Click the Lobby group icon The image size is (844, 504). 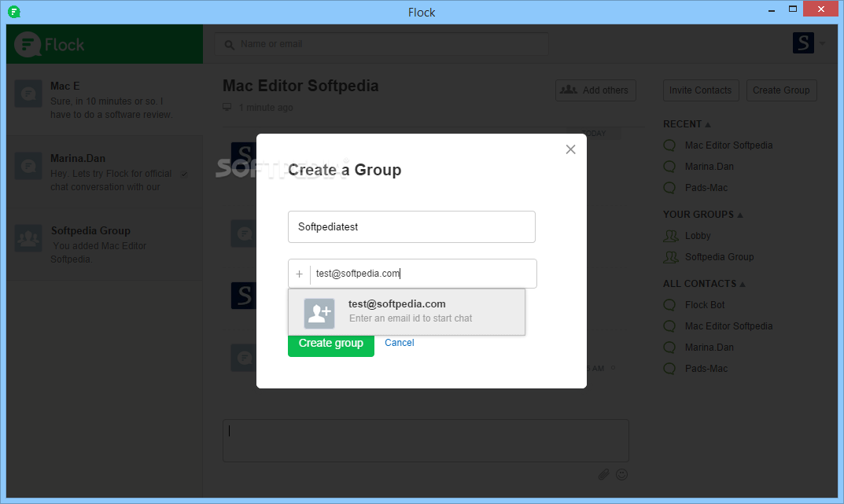(671, 236)
